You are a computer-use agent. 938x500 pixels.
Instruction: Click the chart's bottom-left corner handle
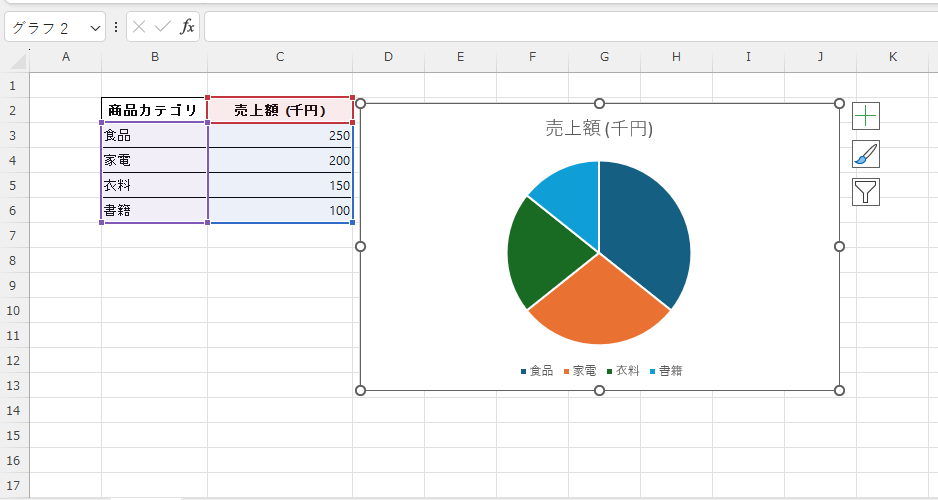tap(360, 391)
